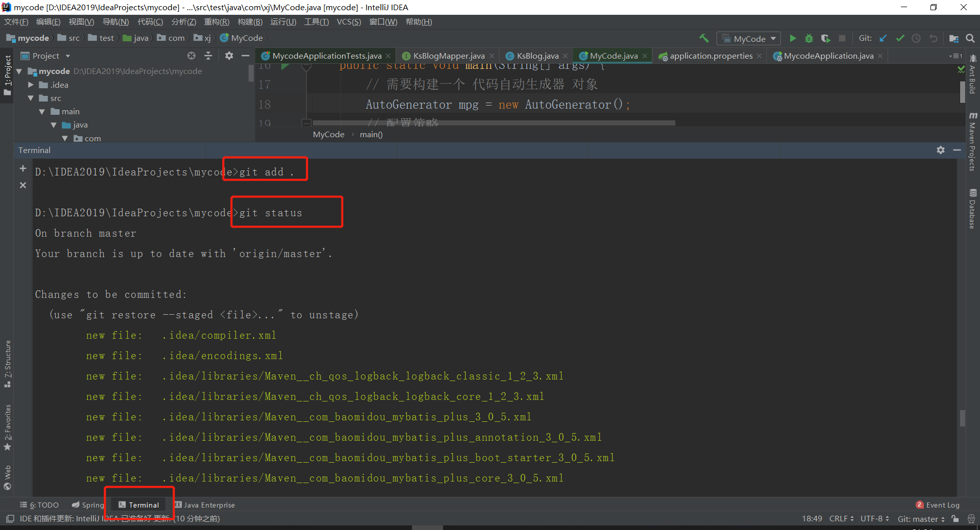
Task: Collapse the src folder in project tree
Action: tap(31, 98)
